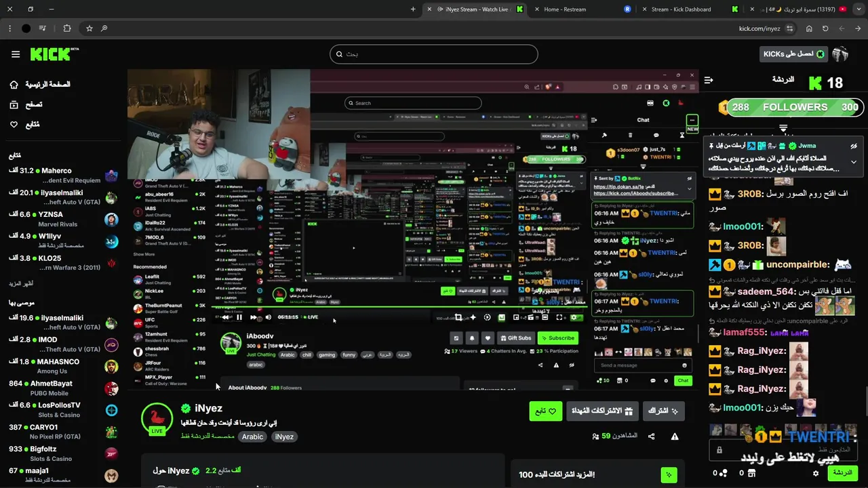The width and height of the screenshot is (868, 488).
Task: Open iNyez live avatar
Action: (157, 418)
